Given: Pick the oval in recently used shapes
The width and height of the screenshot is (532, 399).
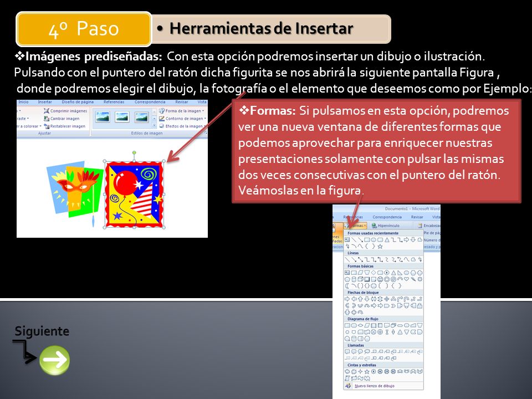Looking at the screenshot, I should 374,240.
